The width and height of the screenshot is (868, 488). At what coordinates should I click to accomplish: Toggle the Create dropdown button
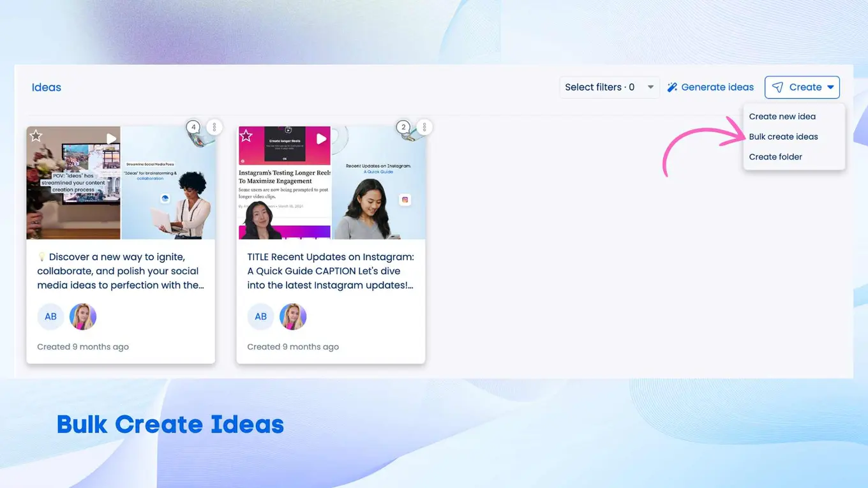pyautogui.click(x=802, y=87)
